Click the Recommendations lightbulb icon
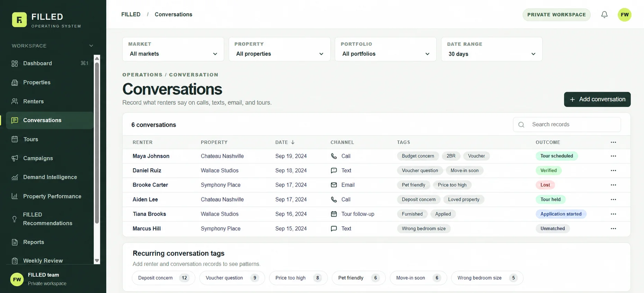 coord(15,219)
